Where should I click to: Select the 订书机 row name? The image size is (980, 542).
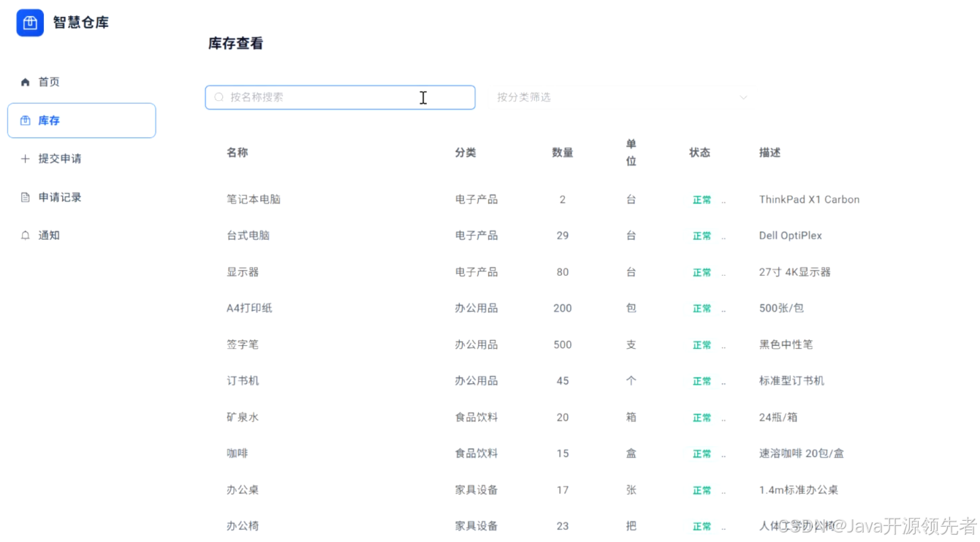coord(243,381)
